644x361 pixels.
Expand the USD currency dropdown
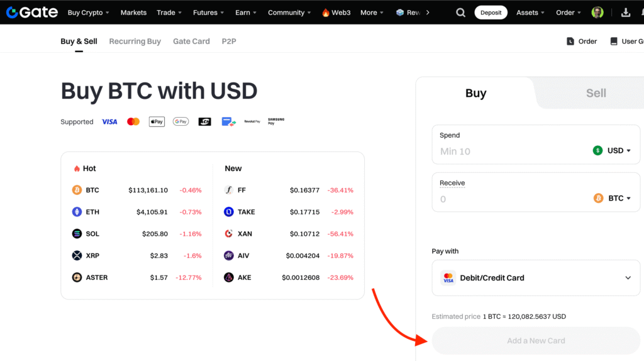coord(612,150)
